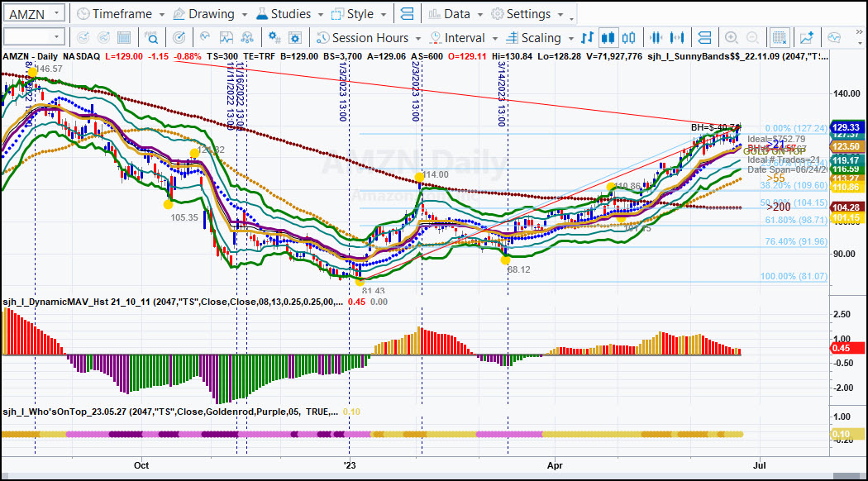The height and width of the screenshot is (481, 868).
Task: Click the 3/14/2023 13:00 vertical line label
Action: click(x=502, y=94)
